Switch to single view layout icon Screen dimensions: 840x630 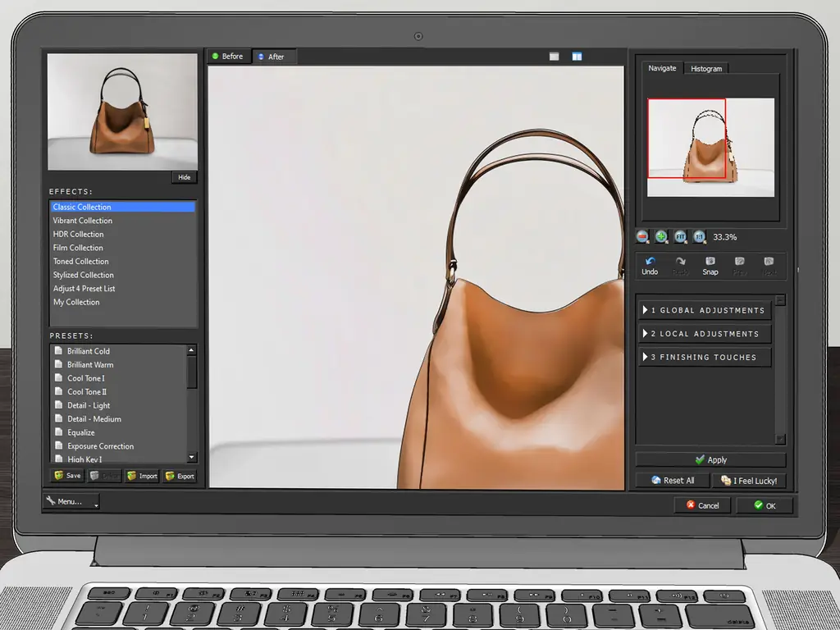tap(555, 57)
